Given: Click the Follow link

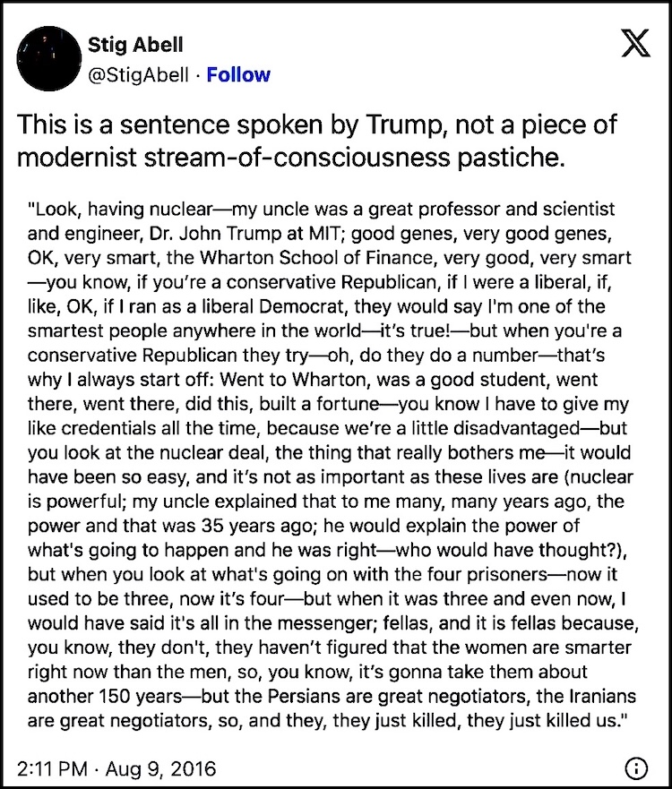Looking at the screenshot, I should (238, 74).
